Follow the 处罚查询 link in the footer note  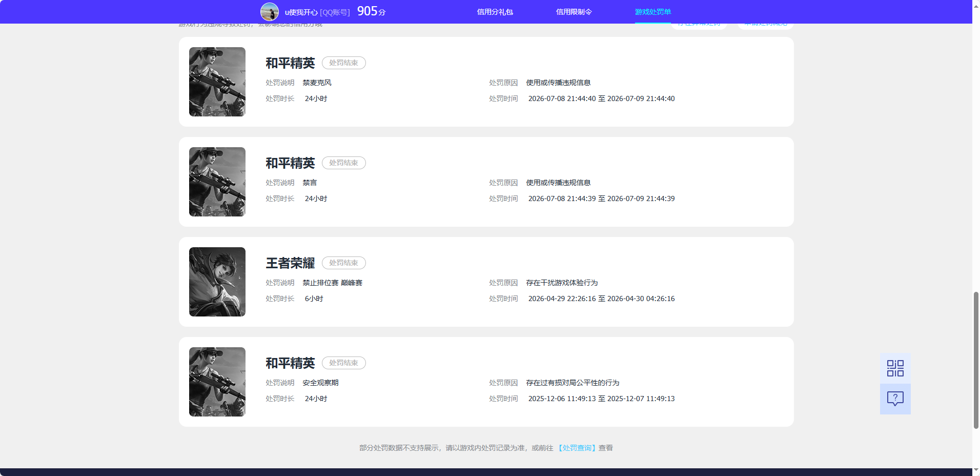[x=577, y=448]
